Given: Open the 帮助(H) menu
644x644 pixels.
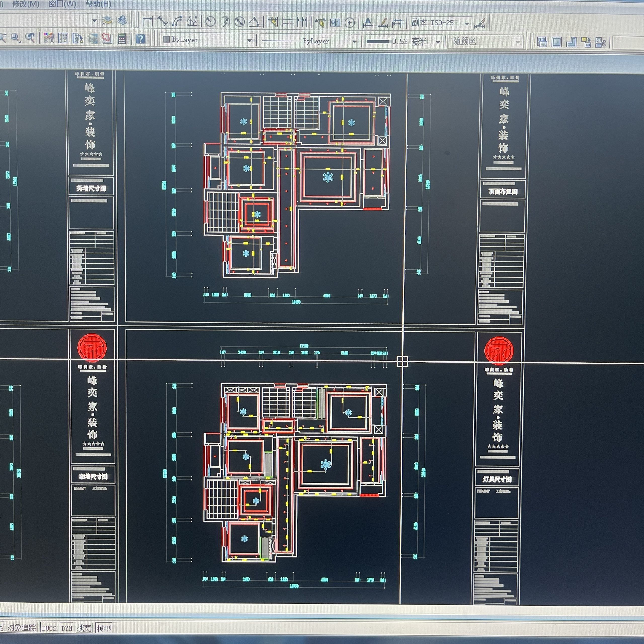Looking at the screenshot, I should click(98, 4).
